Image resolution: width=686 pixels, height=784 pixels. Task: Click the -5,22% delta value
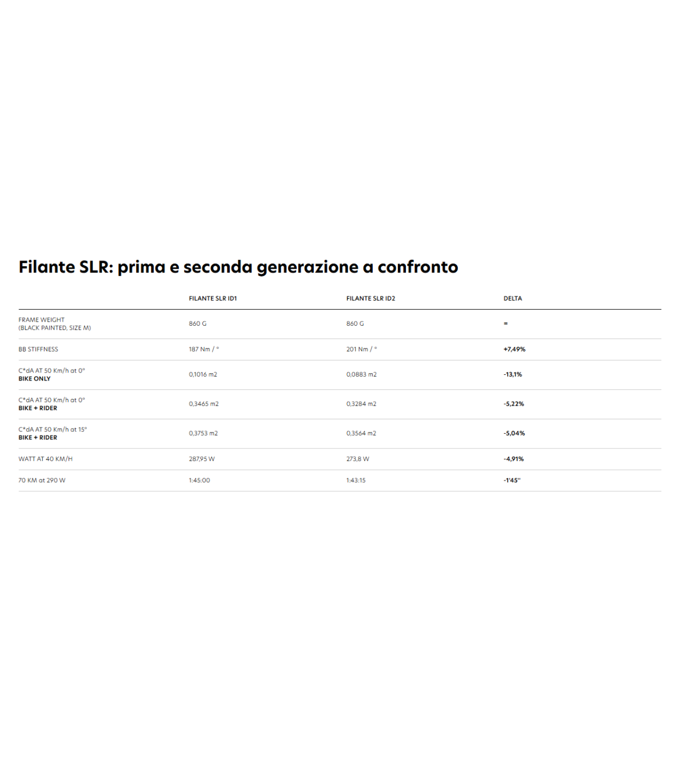click(x=513, y=404)
